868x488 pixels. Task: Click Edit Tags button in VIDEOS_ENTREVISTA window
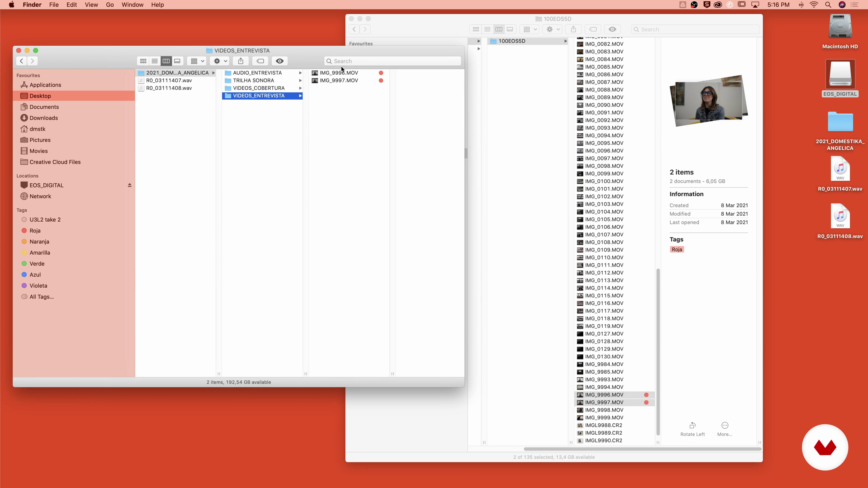(260, 61)
